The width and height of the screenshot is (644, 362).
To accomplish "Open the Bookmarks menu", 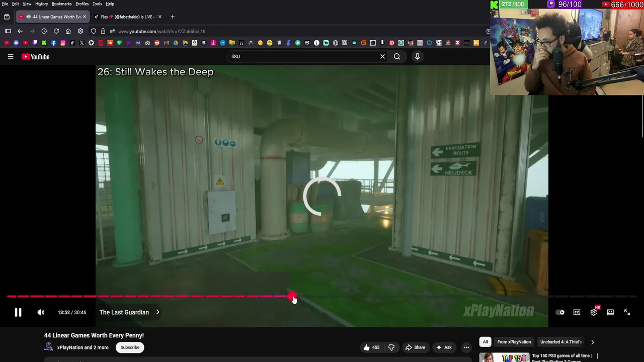I will point(62,4).
